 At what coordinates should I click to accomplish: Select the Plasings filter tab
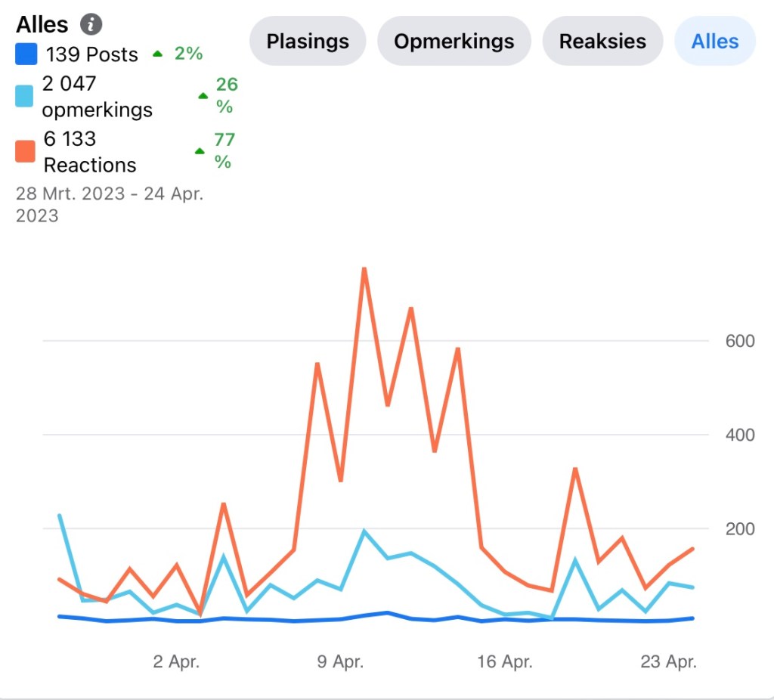pos(308,41)
